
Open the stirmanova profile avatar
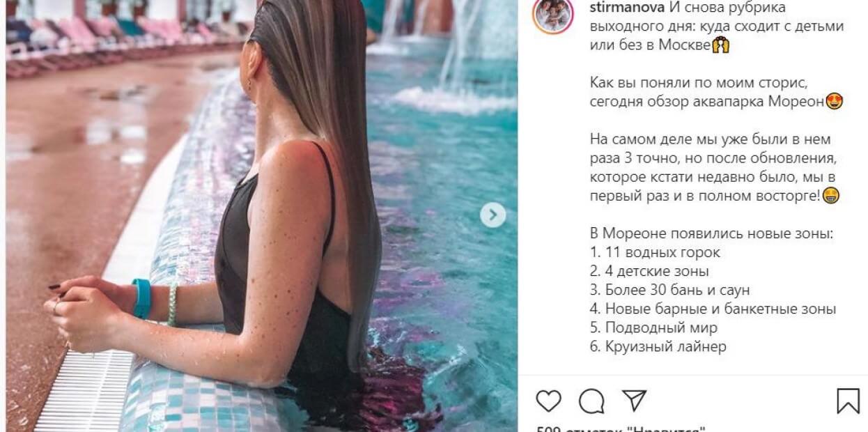click(x=553, y=15)
